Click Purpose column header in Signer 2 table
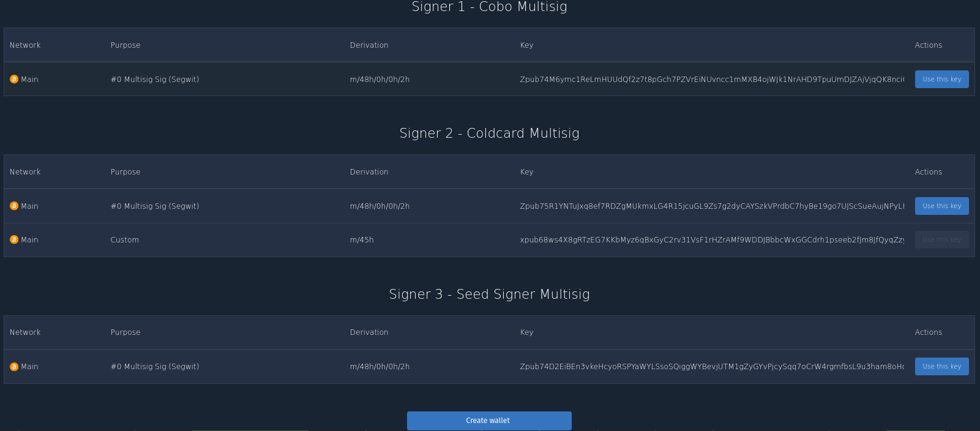This screenshot has width=980, height=431. point(125,172)
